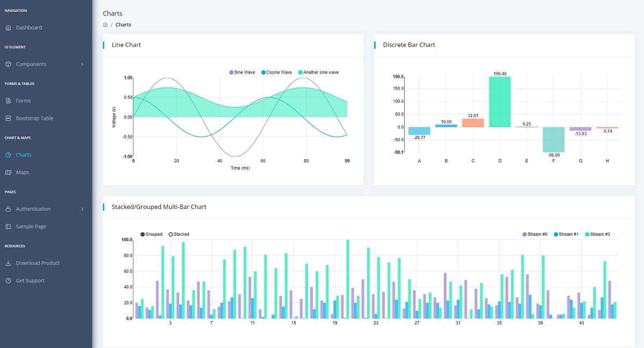
Task: Select the Maps icon in the sidebar
Action: (9, 172)
